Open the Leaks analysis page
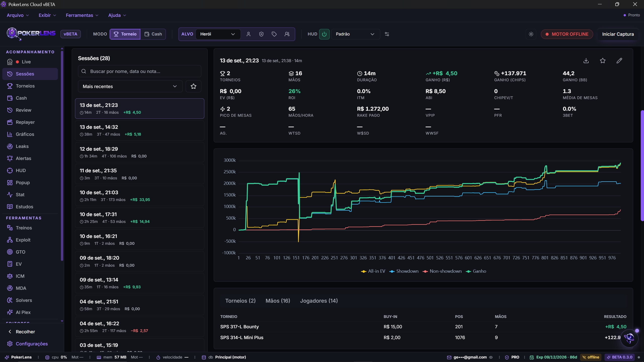644x362 pixels. pos(30,146)
